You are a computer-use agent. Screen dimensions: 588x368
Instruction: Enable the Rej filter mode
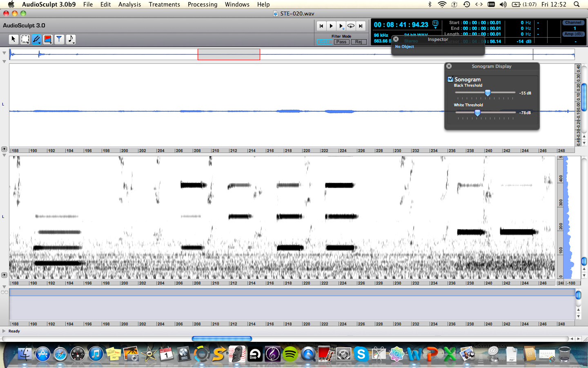(359, 42)
